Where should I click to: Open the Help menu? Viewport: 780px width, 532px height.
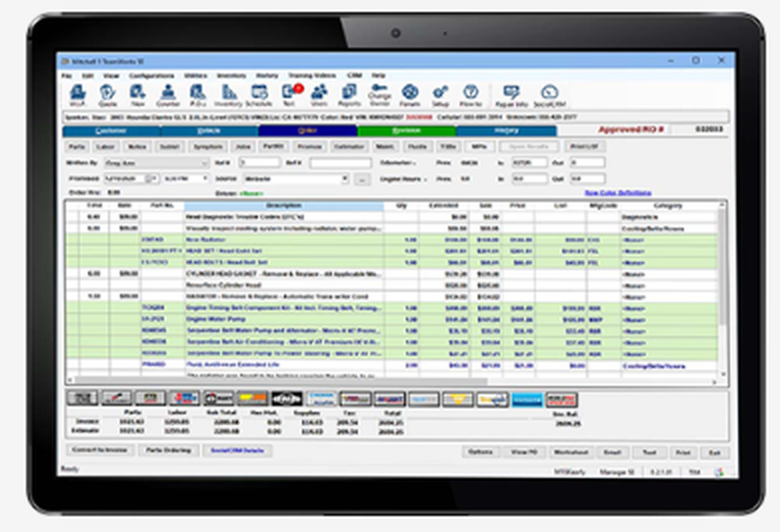coord(378,76)
